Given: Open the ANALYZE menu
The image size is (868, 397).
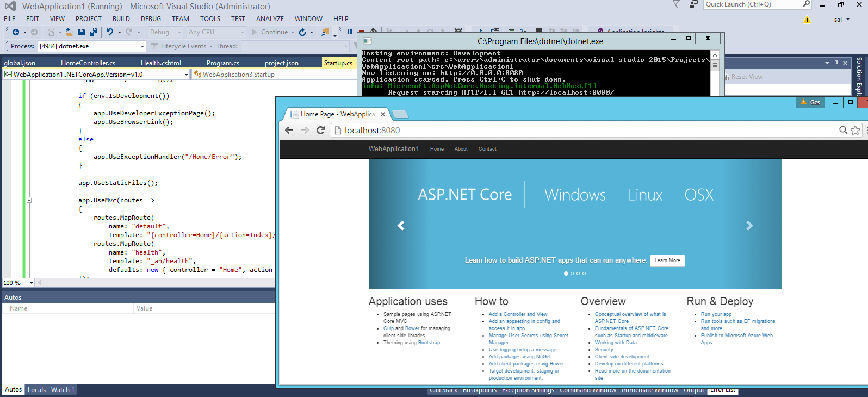Looking at the screenshot, I should pos(270,18).
